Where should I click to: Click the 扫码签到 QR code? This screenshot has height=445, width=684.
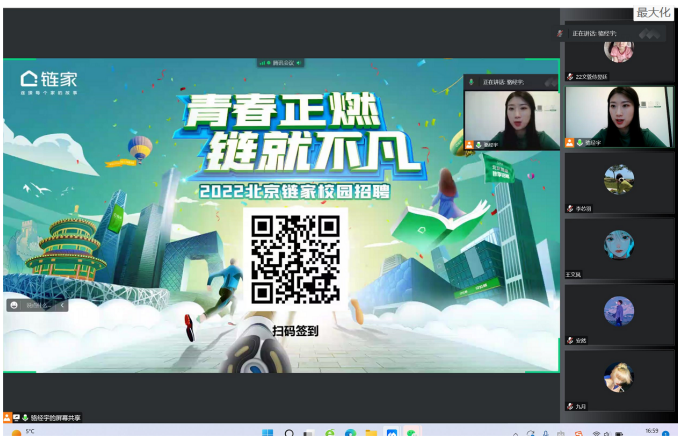tap(296, 259)
